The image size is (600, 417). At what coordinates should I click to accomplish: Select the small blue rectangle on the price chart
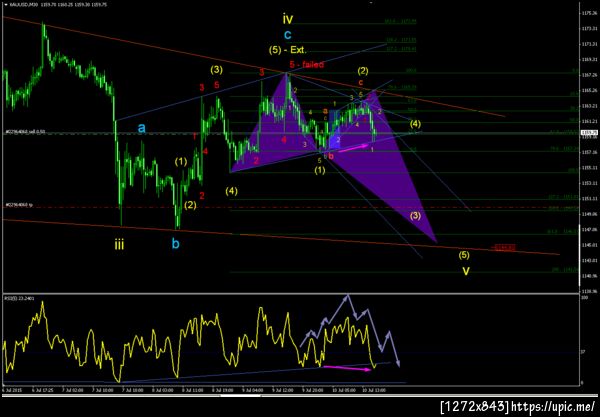point(335,130)
